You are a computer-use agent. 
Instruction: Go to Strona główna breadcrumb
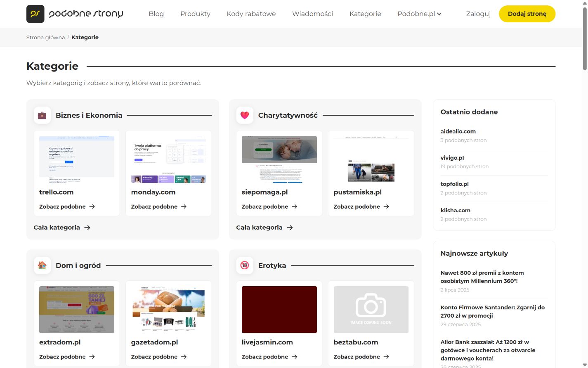coord(45,37)
